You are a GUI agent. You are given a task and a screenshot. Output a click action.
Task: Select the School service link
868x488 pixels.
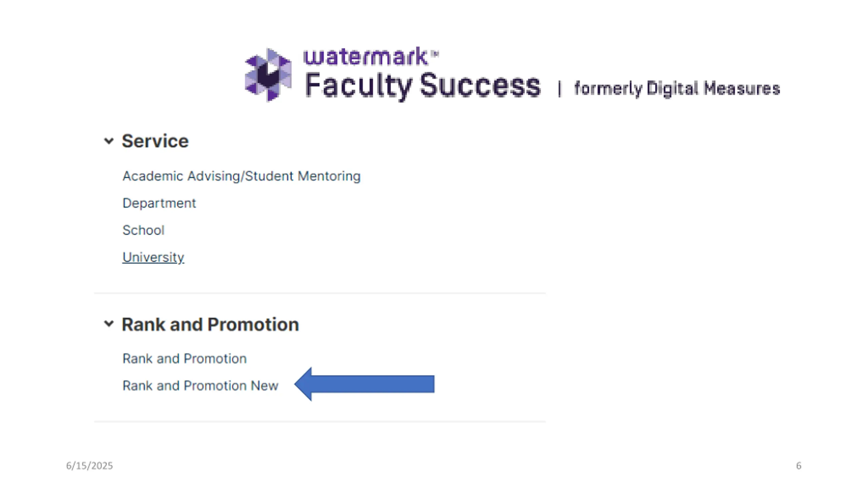[x=143, y=230]
